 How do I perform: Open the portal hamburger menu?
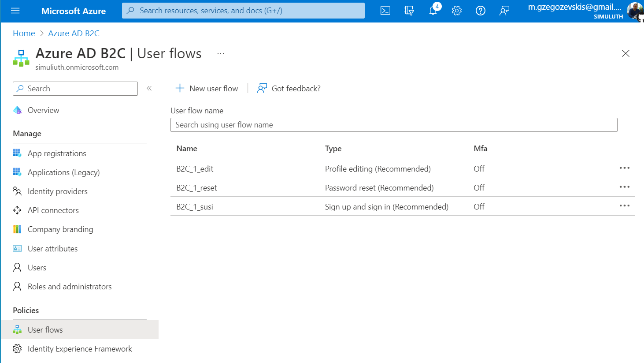tap(15, 11)
